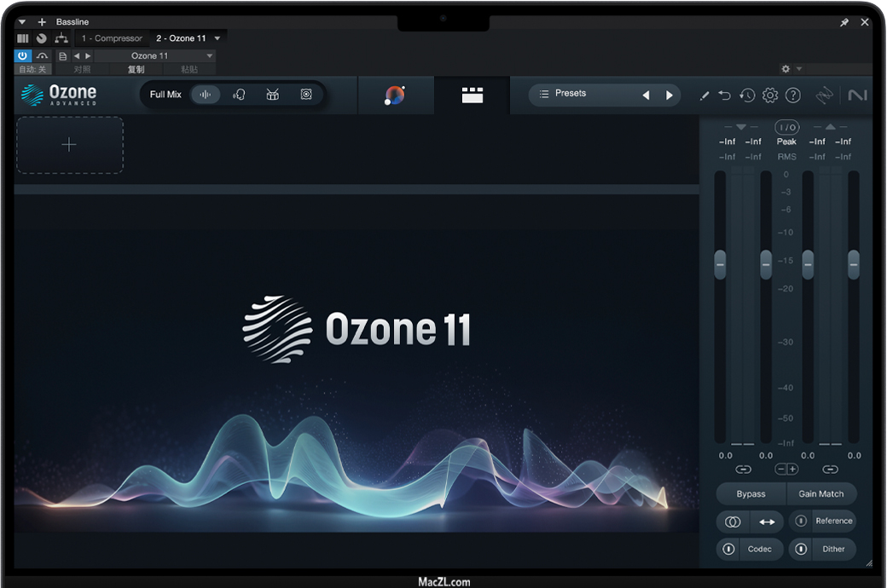Image resolution: width=887 pixels, height=588 pixels.
Task: Select the drums balance icon
Action: 272,95
